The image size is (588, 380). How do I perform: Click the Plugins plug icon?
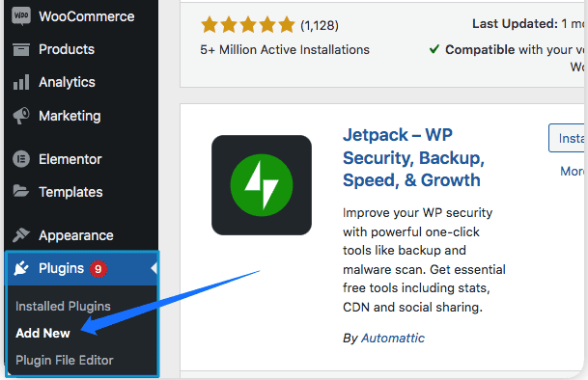coord(21,268)
